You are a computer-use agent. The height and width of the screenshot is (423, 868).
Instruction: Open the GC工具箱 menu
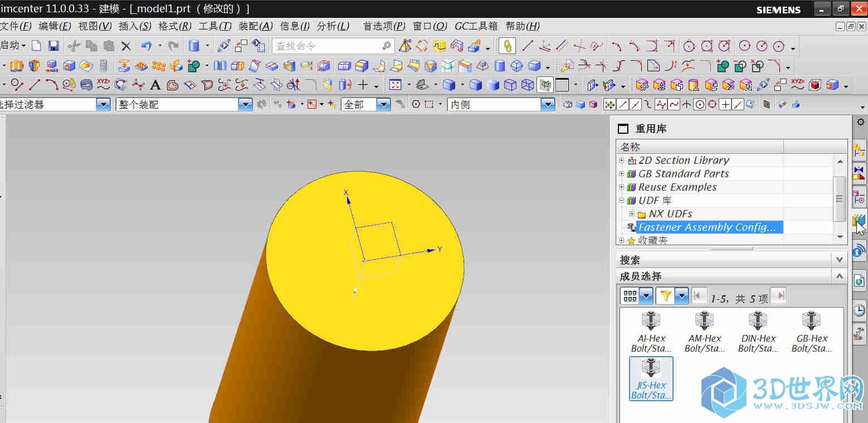(x=476, y=26)
